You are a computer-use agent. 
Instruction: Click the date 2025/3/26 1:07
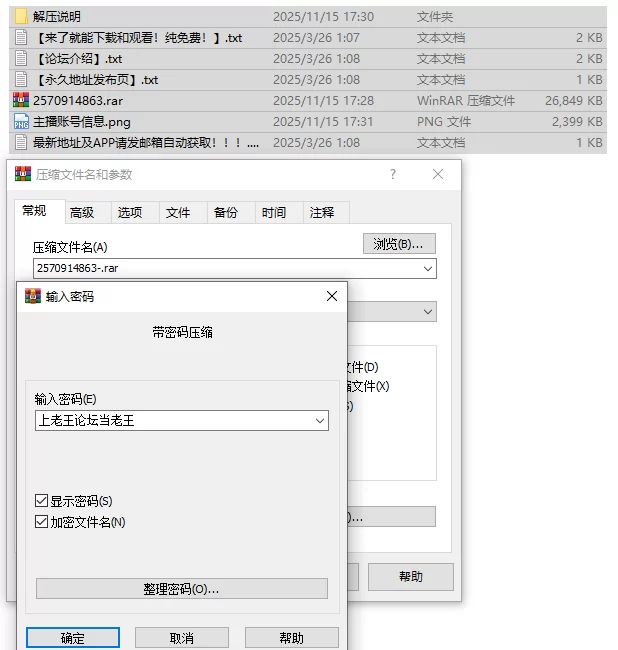click(316, 38)
